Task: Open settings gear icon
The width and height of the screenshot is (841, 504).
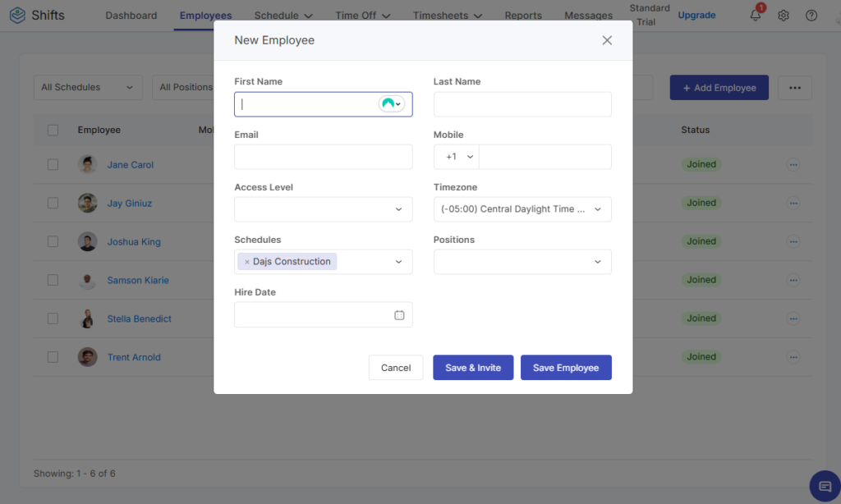Action: 783,16
